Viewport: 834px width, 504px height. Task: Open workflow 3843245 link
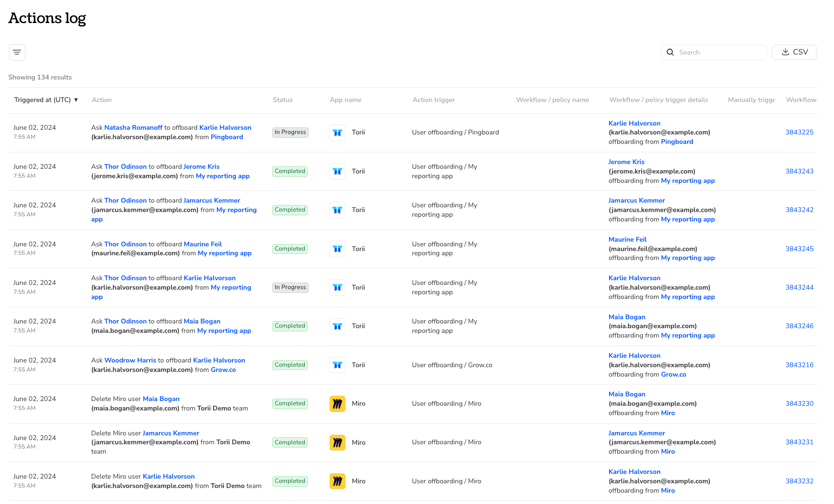pyautogui.click(x=799, y=249)
